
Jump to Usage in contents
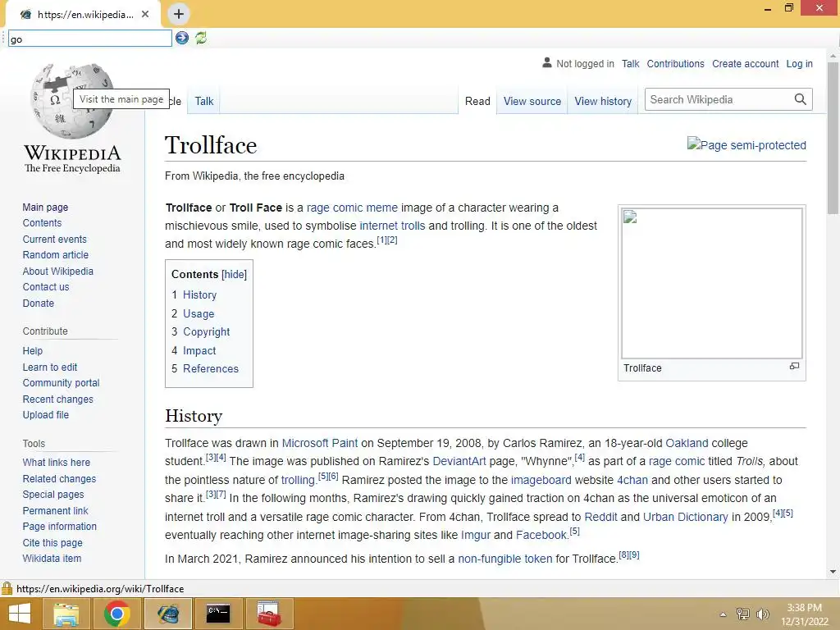[199, 313]
